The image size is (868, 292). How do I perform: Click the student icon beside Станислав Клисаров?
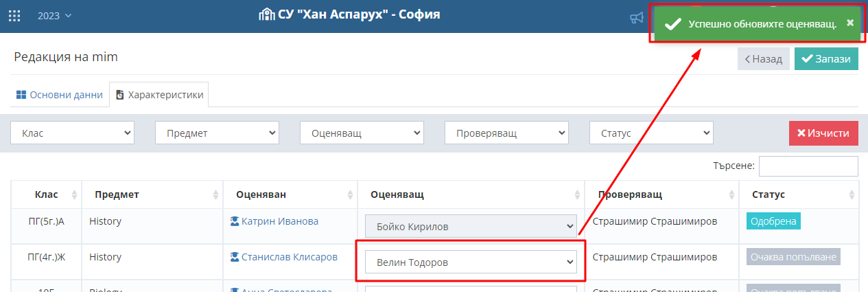(x=235, y=257)
